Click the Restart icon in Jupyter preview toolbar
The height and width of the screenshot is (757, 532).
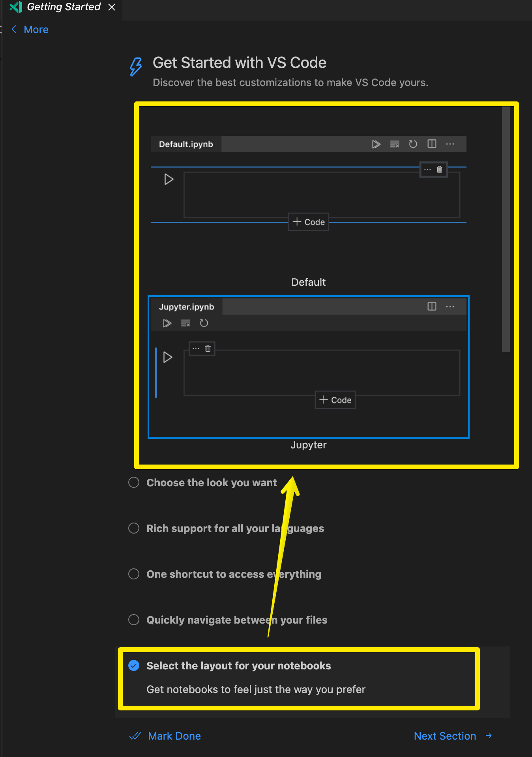(204, 323)
